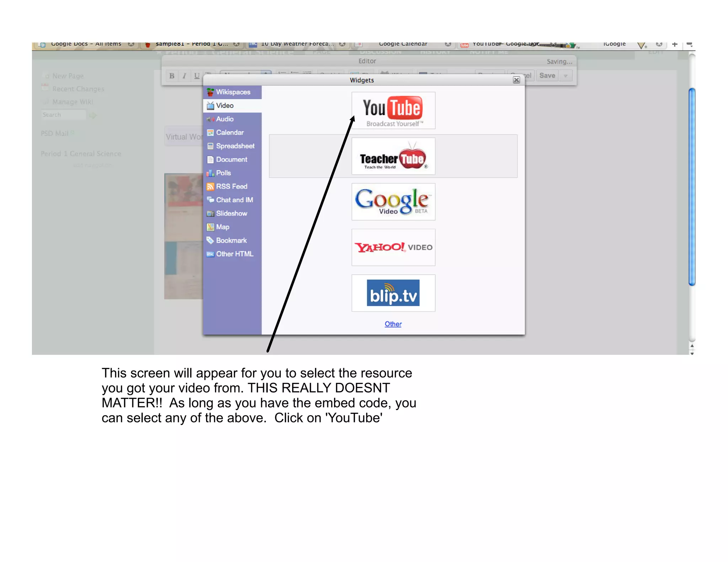
Task: Open New Page in the wiki sidebar
Action: click(68, 76)
